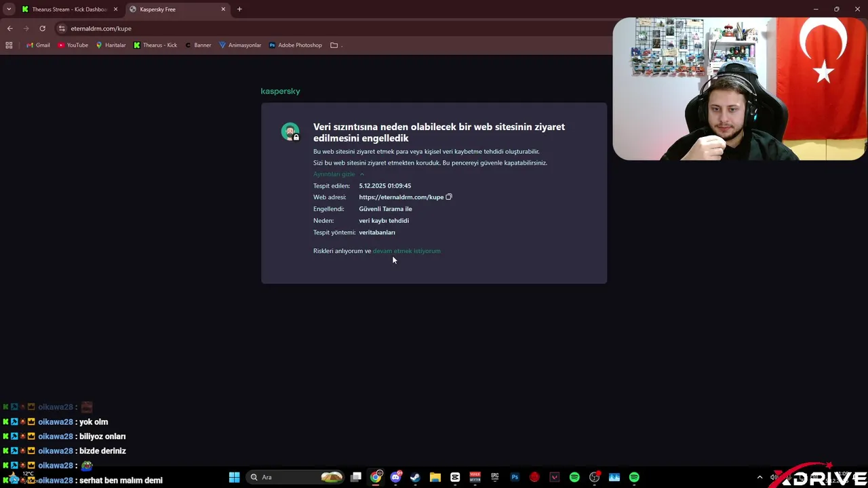Click chat message 'yok olm'
Image resolution: width=868 pixels, height=488 pixels.
(x=94, y=422)
